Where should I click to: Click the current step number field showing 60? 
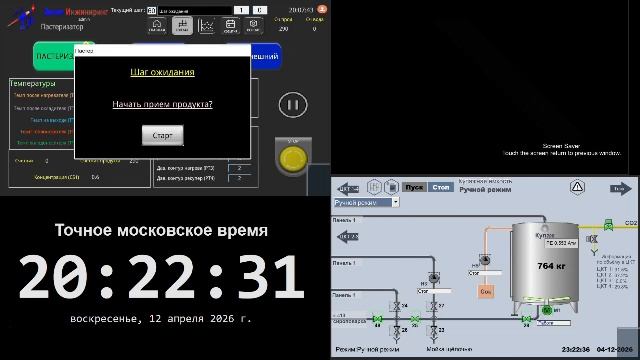151,10
